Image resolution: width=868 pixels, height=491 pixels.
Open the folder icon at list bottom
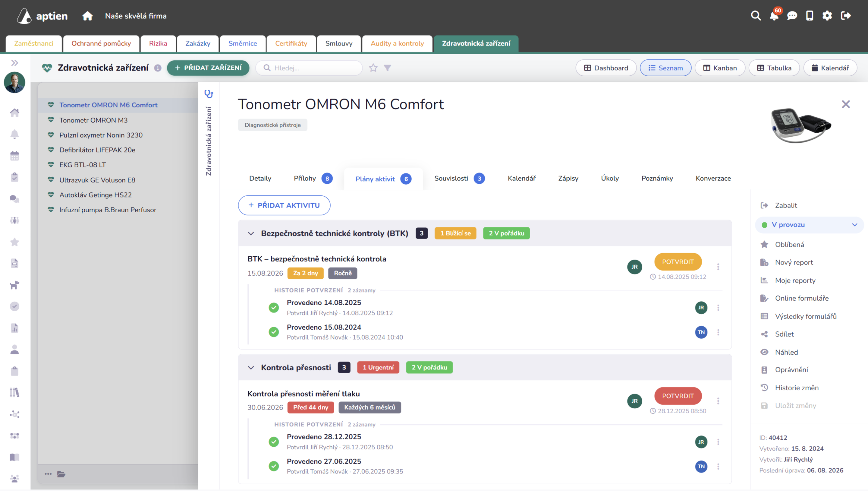coord(61,474)
